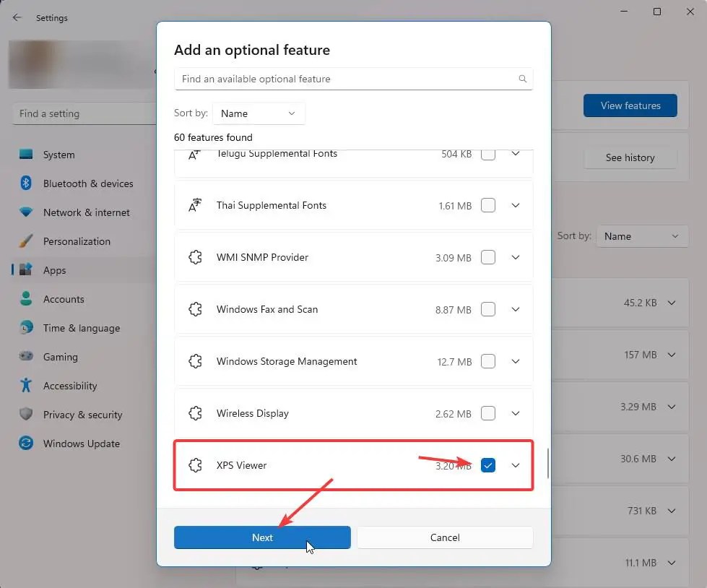Open the Sort by Name dropdown in dialog

259,113
